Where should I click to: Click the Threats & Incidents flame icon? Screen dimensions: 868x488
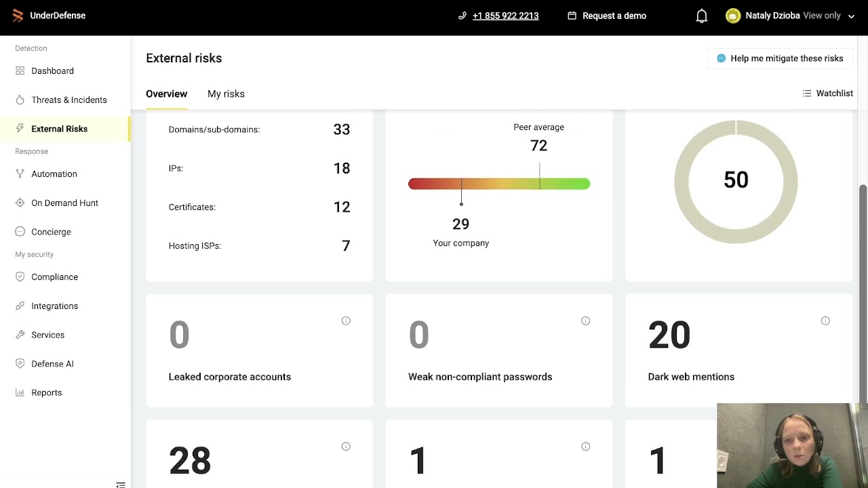(20, 100)
